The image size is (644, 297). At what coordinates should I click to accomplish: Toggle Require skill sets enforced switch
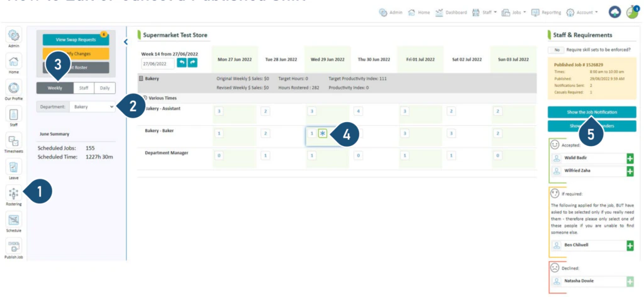pos(557,50)
